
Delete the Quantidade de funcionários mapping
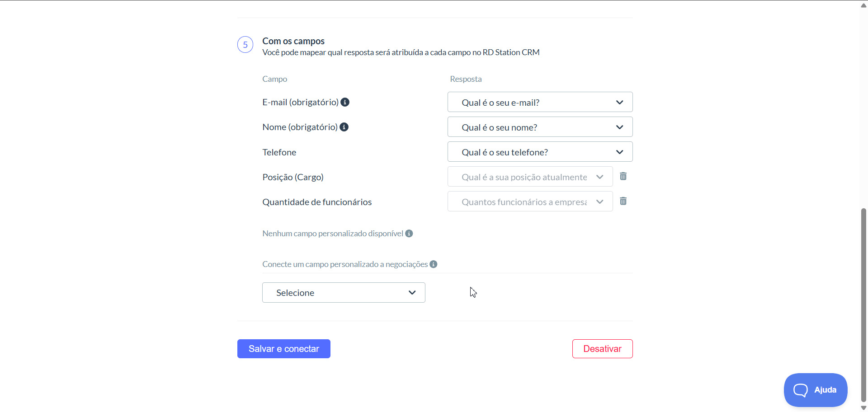coord(623,201)
